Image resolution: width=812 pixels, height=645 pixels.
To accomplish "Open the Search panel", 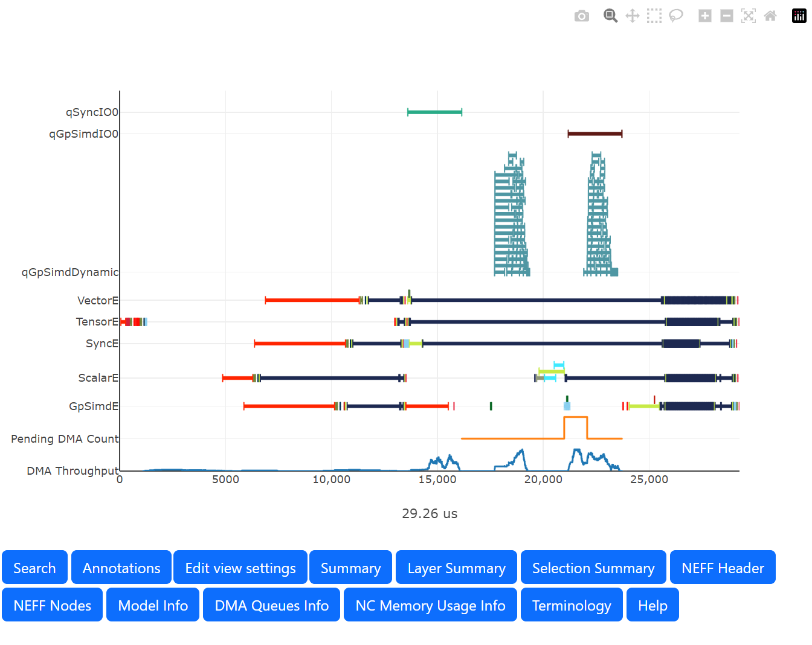I will click(34, 568).
